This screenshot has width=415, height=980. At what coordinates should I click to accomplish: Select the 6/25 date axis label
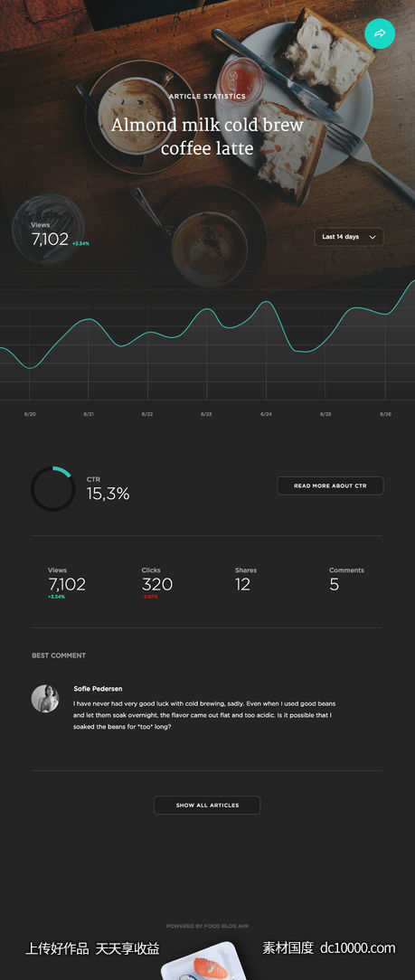pyautogui.click(x=325, y=414)
